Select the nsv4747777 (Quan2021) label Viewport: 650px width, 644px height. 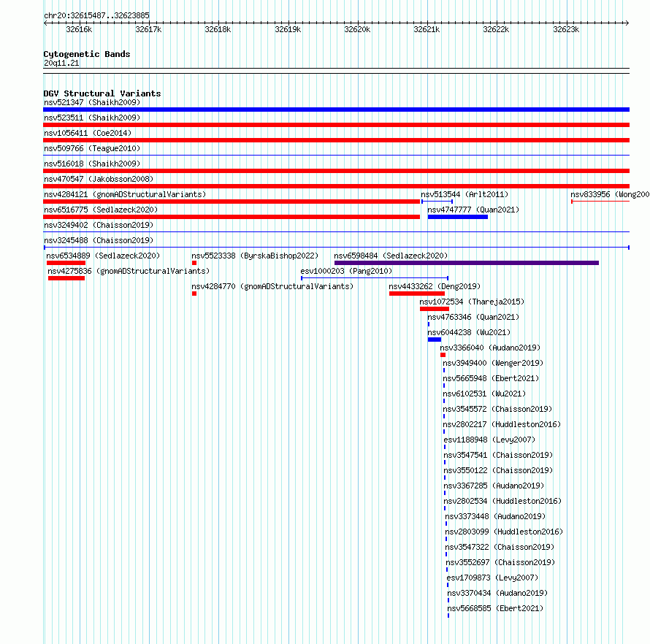pyautogui.click(x=473, y=210)
